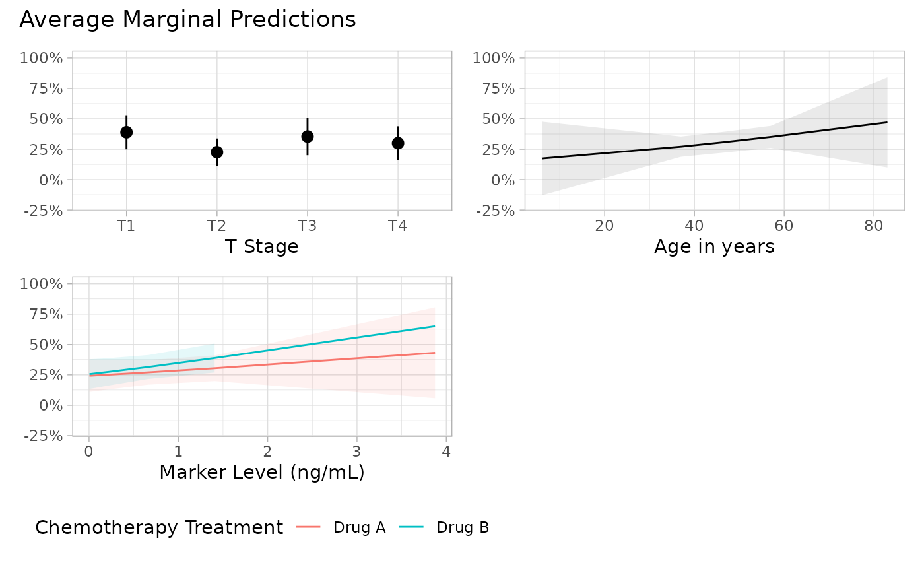Click the T Stage axis title

click(261, 247)
